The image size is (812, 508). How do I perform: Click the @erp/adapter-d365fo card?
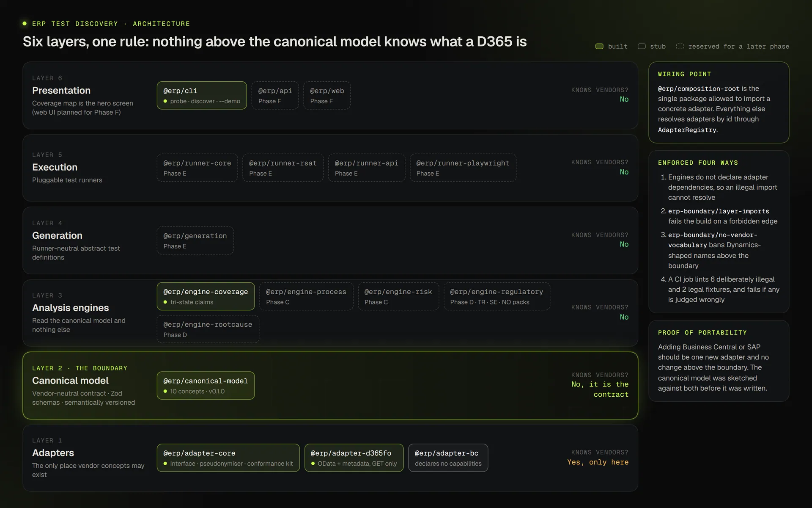[x=354, y=458]
